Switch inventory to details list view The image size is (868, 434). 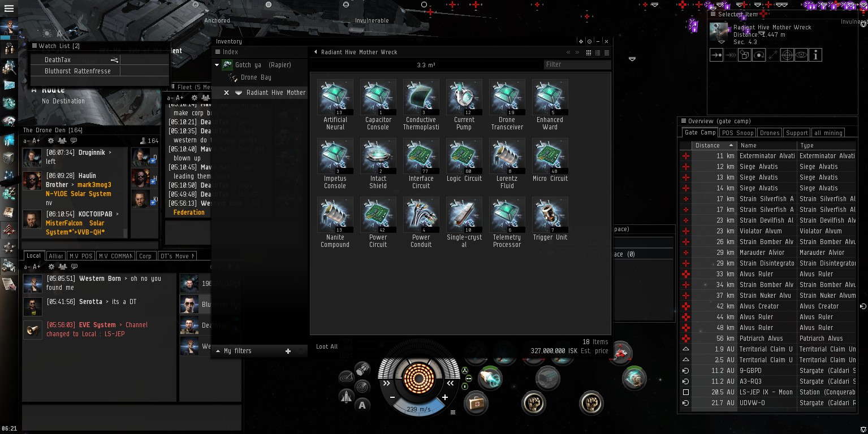tap(598, 53)
